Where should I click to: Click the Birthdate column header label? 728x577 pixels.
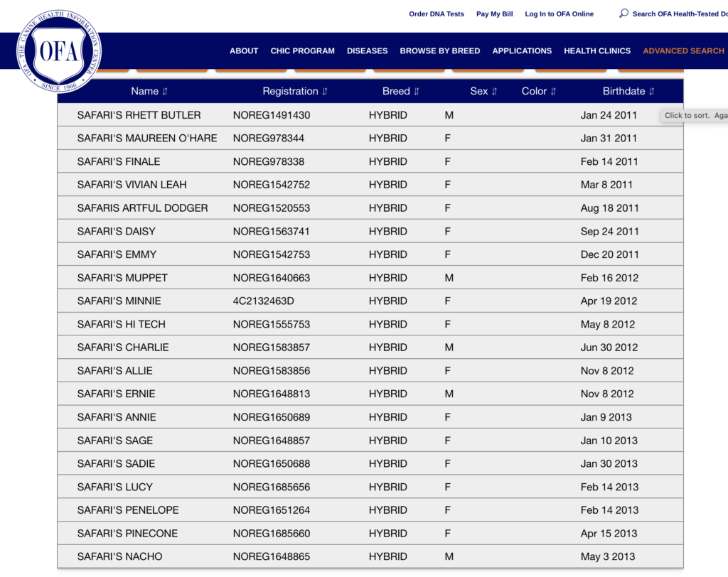click(x=623, y=92)
